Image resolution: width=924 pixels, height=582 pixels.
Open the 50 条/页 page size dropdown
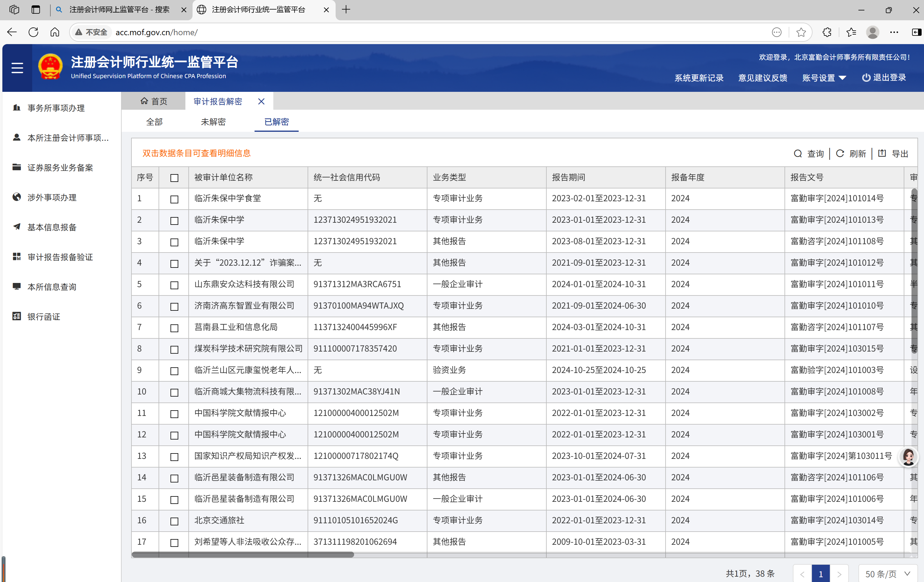pos(887,574)
